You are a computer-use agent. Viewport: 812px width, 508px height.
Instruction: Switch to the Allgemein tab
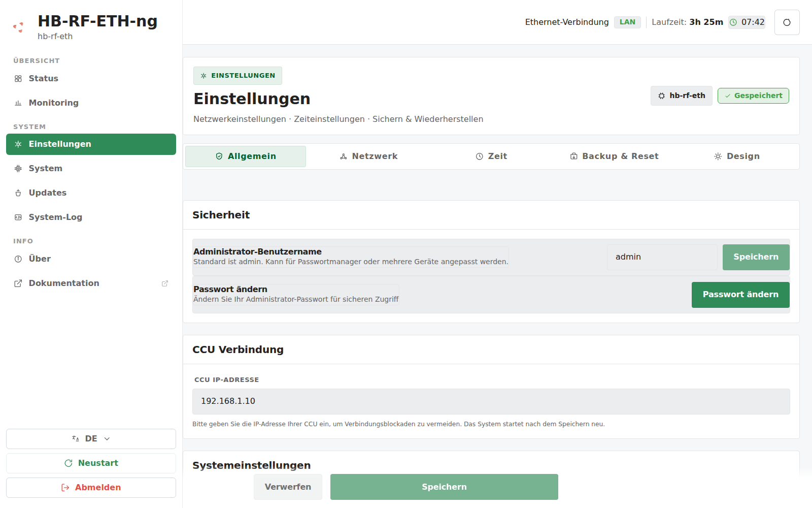[246, 156]
